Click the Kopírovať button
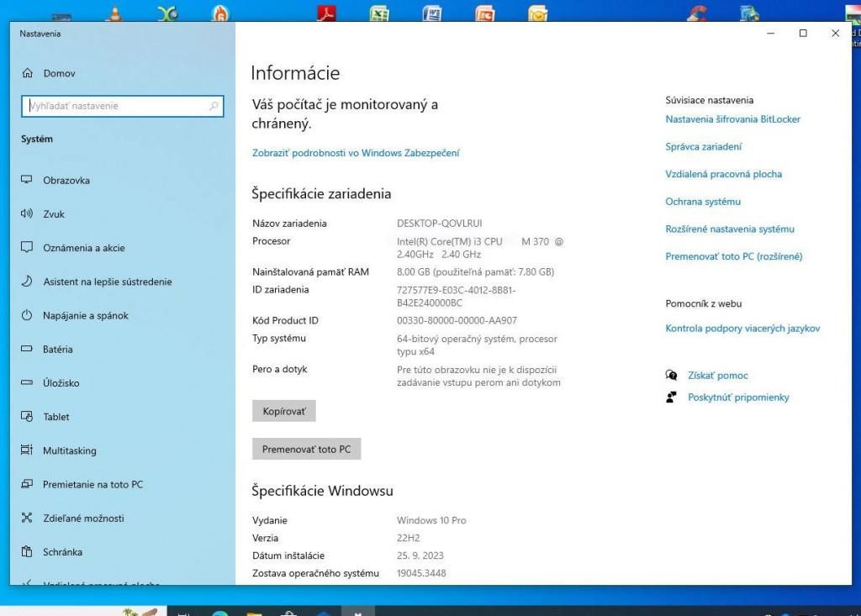Image resolution: width=861 pixels, height=616 pixels. [283, 412]
